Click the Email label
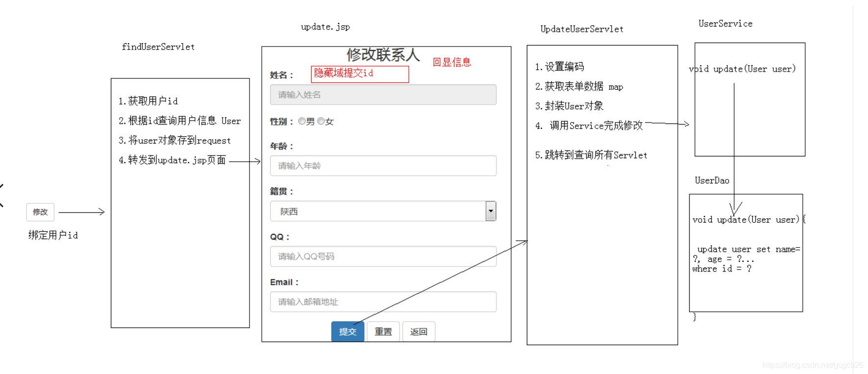868x374 pixels. pyautogui.click(x=284, y=282)
